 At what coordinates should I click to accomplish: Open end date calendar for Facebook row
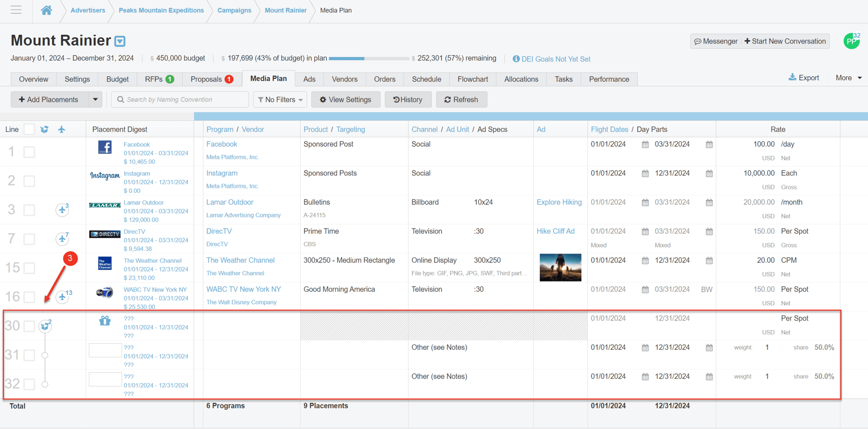(x=709, y=144)
